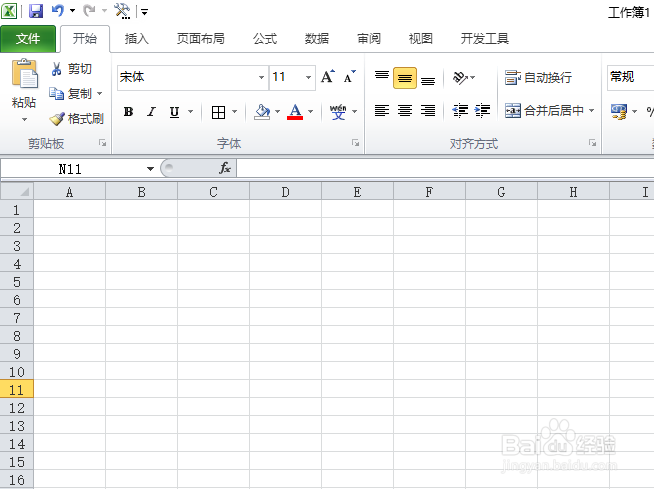Toggle wrap text 自动换行
This screenshot has height=489, width=654.
[x=538, y=78]
